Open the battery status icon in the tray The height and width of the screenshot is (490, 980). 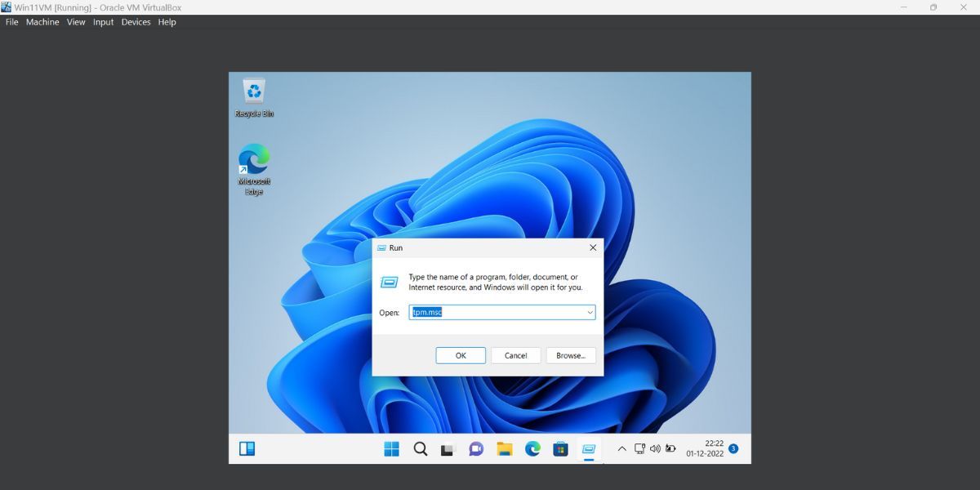(x=670, y=448)
